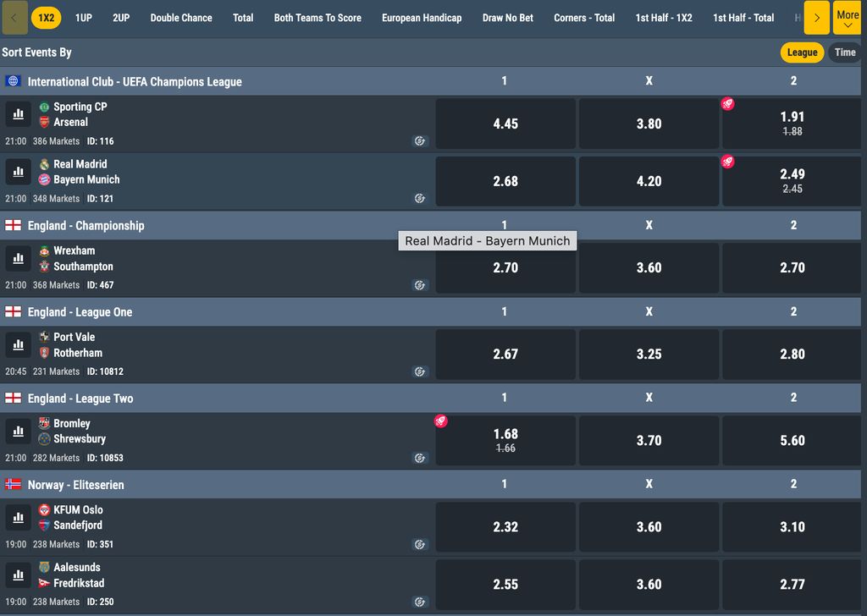Viewport: 867px width, 616px height.
Task: Click bet builder icon in Sporting CP row
Action: (420, 140)
